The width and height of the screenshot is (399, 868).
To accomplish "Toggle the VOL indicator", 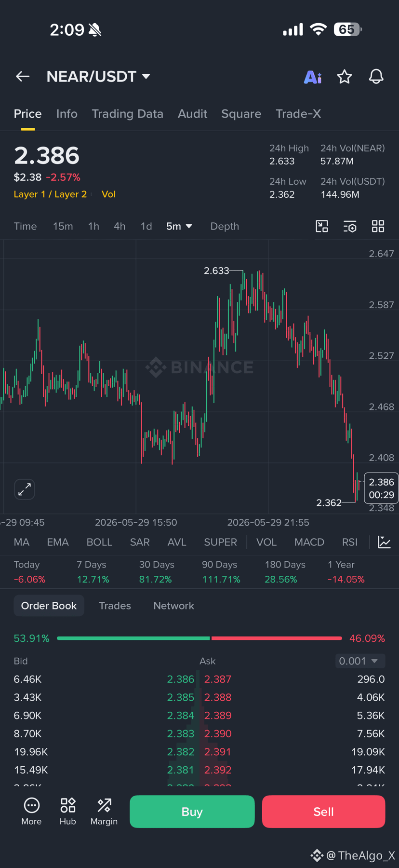I will [x=266, y=542].
